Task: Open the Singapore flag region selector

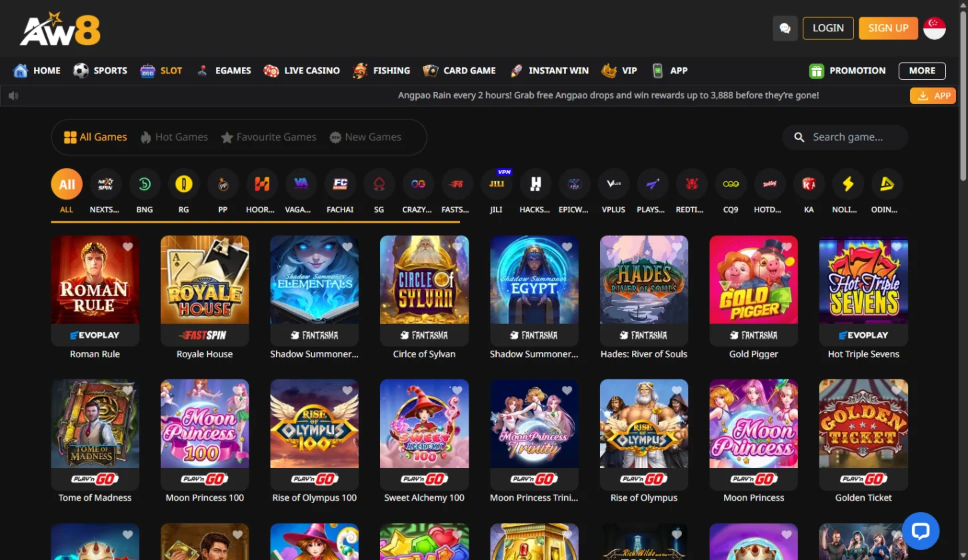Action: click(x=935, y=28)
